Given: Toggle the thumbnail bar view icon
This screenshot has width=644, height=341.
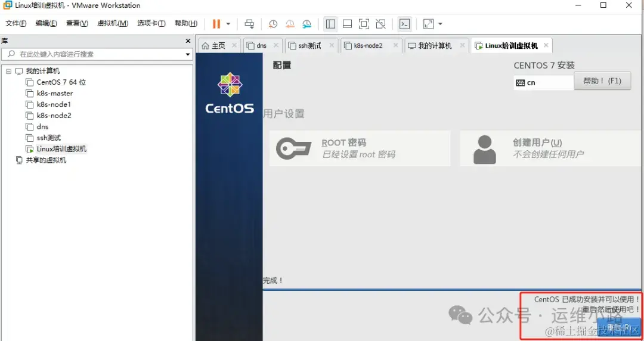Looking at the screenshot, I should (347, 24).
